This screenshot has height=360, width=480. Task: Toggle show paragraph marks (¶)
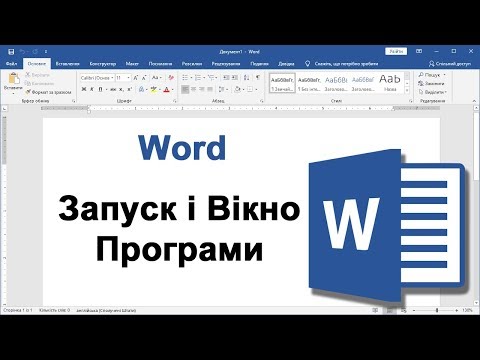[x=258, y=78]
